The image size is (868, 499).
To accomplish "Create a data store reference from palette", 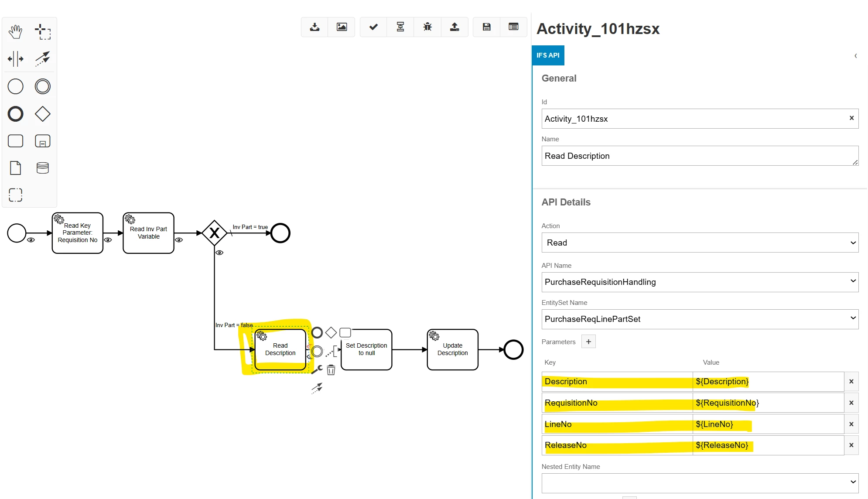I will (x=43, y=168).
